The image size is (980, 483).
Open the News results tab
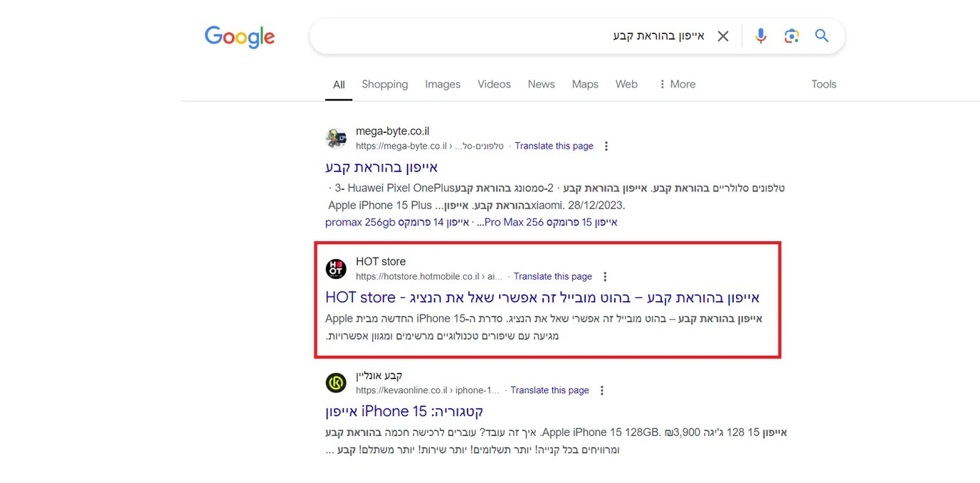[x=541, y=84]
